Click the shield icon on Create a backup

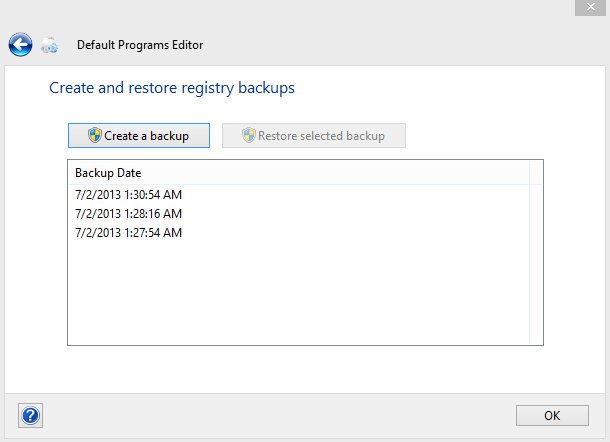(95, 135)
